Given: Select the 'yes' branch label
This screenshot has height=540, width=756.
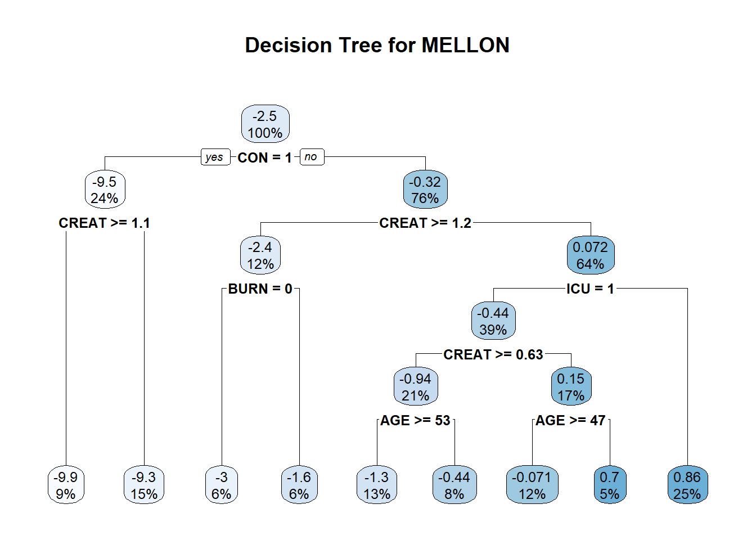Looking at the screenshot, I should [215, 157].
